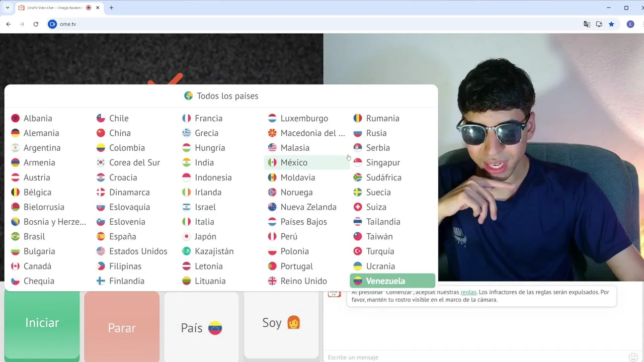The image size is (644, 362).
Task: Open the tab search dropdown arrow
Action: [x=7, y=8]
